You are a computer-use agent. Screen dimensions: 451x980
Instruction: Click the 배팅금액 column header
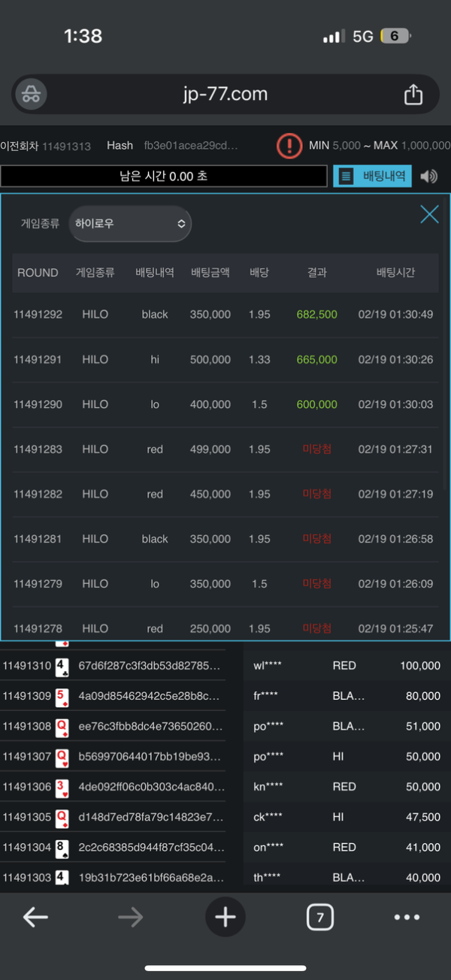pos(210,273)
